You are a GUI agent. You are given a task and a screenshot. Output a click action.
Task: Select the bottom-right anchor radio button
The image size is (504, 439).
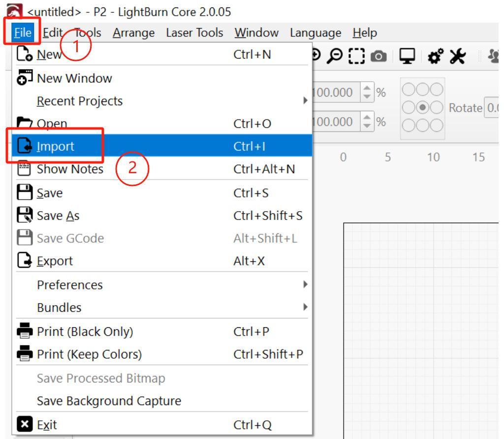[x=437, y=125]
